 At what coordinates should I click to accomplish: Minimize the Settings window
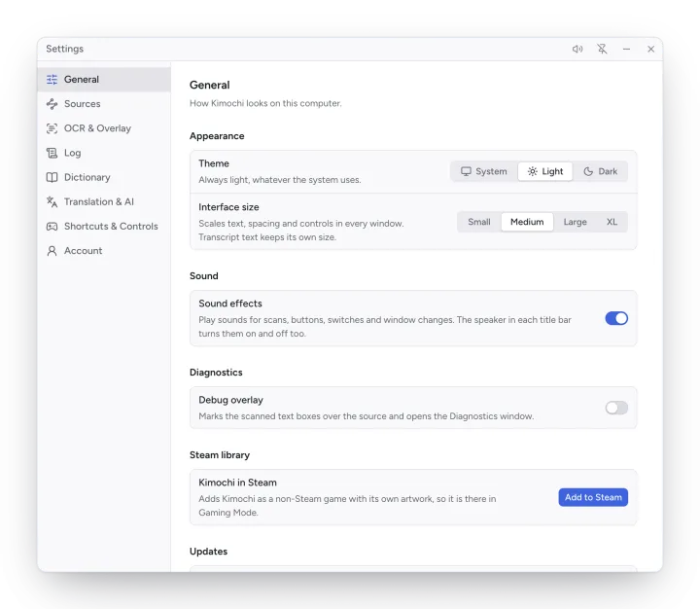(626, 50)
